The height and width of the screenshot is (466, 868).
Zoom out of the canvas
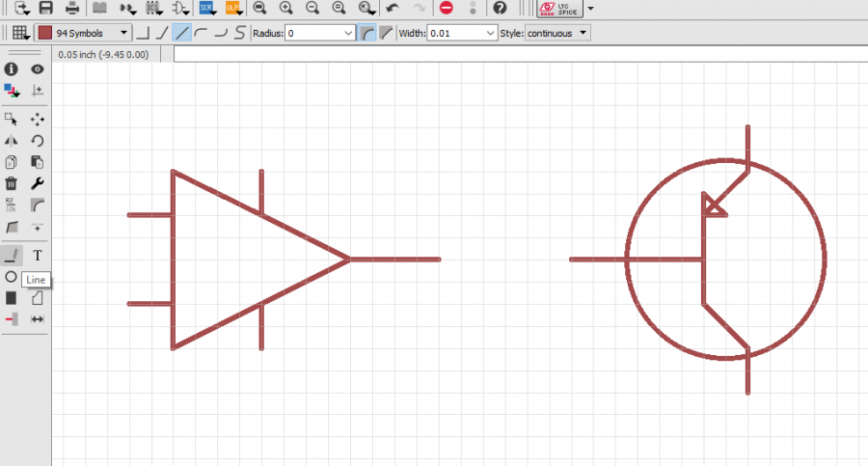tap(312, 8)
